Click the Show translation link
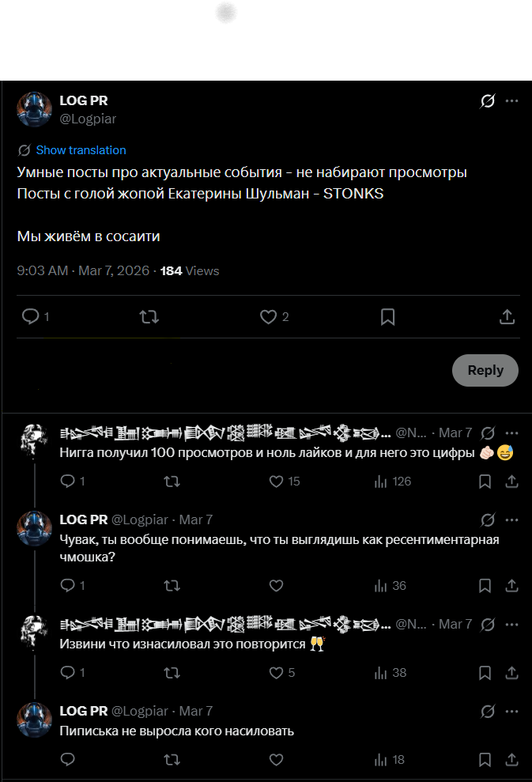The height and width of the screenshot is (782, 532). click(x=81, y=150)
